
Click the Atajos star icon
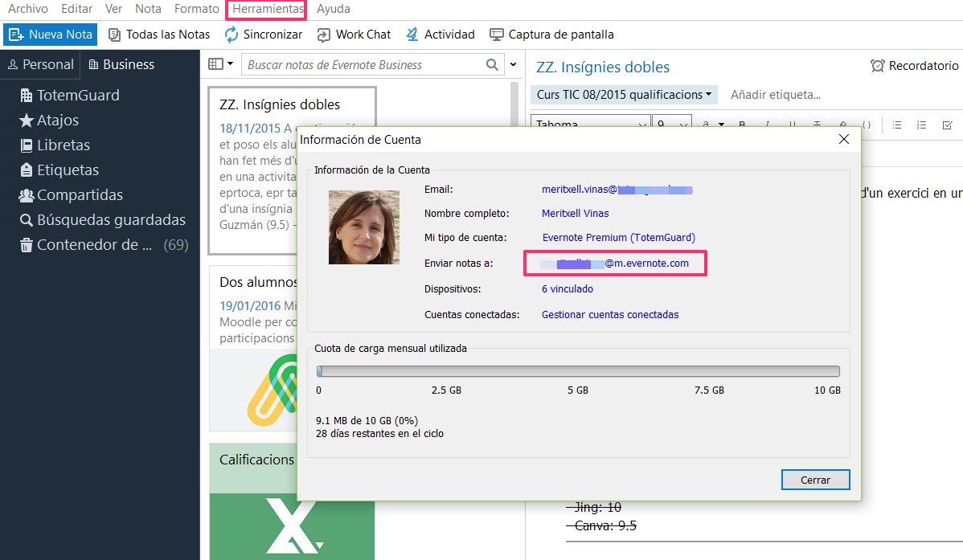point(26,121)
